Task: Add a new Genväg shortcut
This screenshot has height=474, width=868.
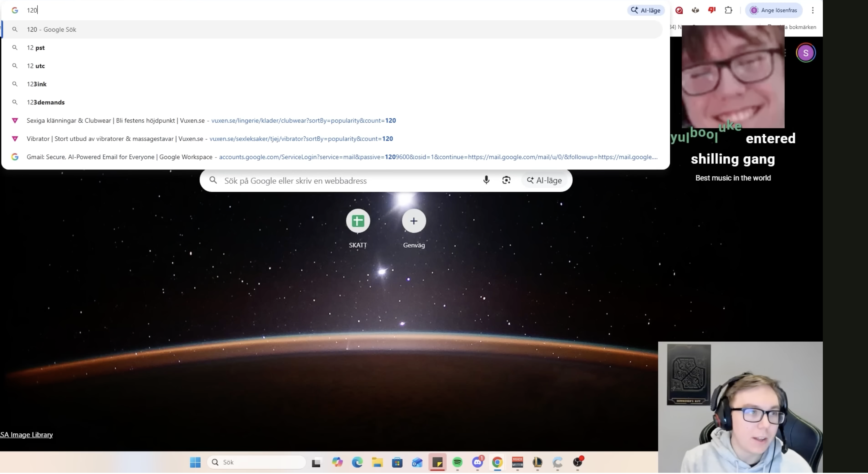Action: [414, 221]
